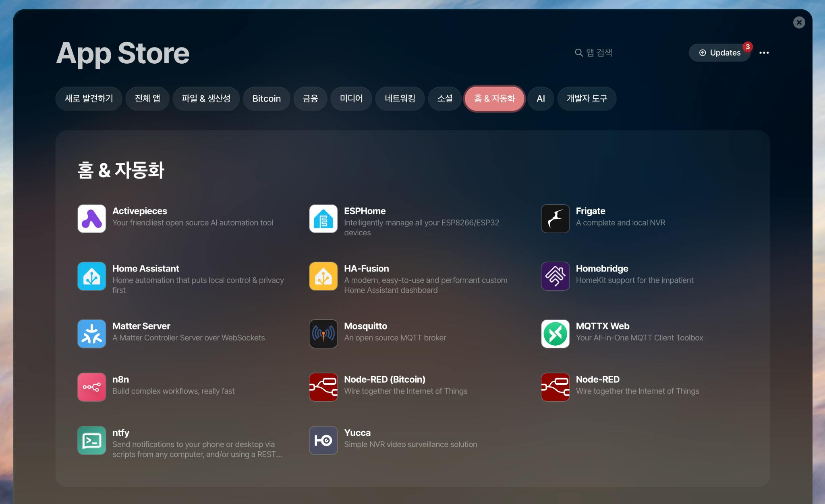Go to the 새로 발견하기 tab

tap(89, 99)
